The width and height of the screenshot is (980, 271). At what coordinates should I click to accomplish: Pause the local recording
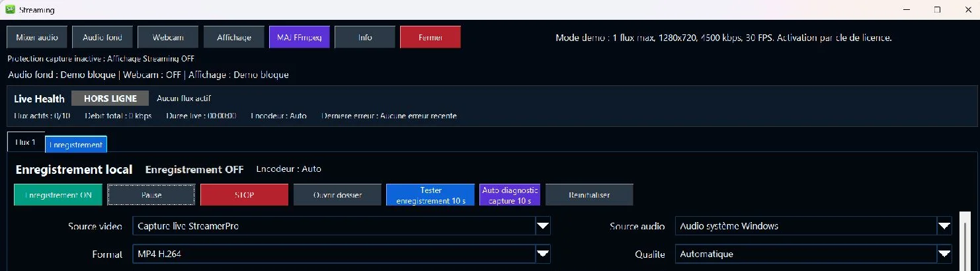(x=151, y=195)
